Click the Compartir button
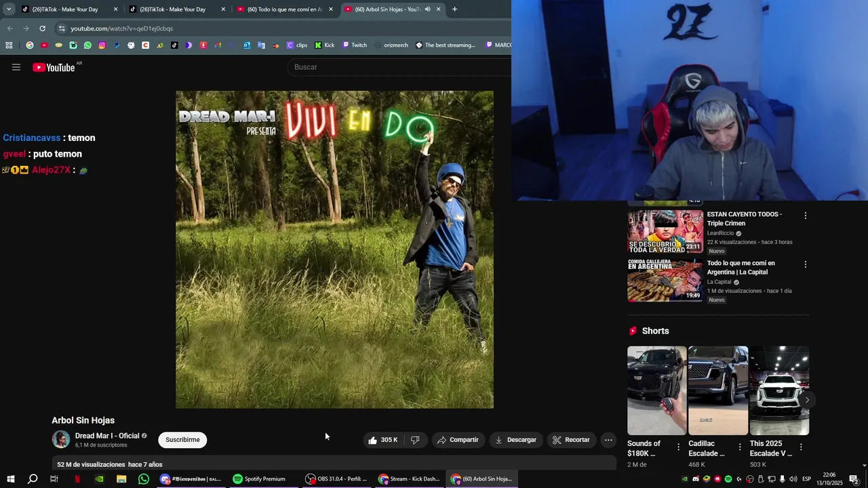 tap(458, 440)
